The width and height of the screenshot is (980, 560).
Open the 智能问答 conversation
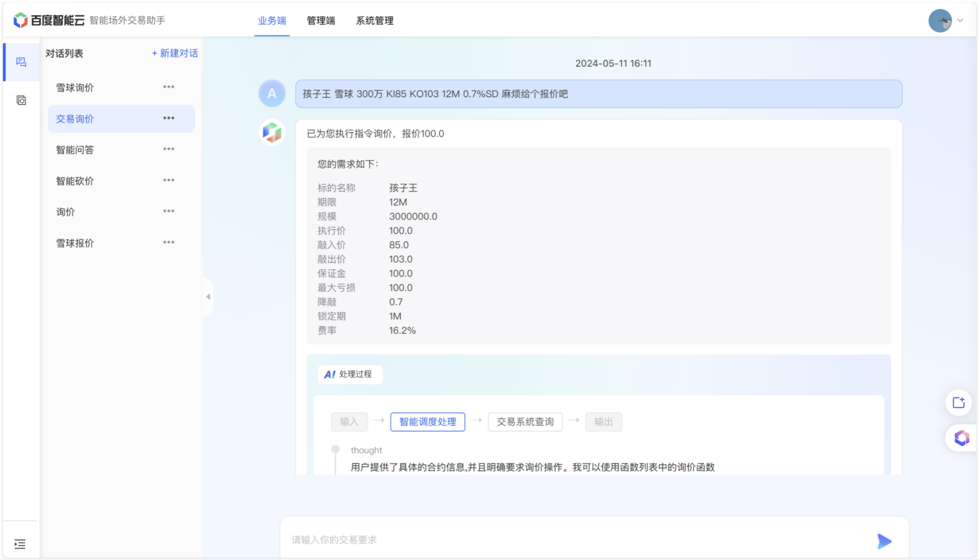(x=75, y=150)
